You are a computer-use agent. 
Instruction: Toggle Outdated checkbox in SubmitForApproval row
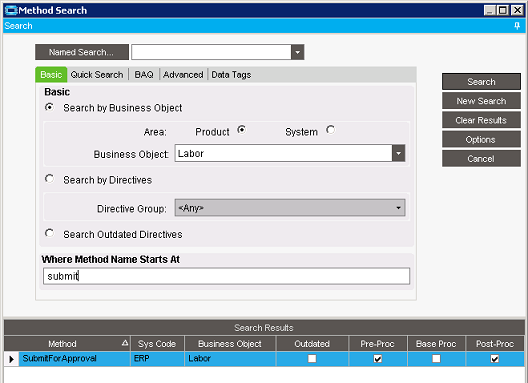point(312,359)
